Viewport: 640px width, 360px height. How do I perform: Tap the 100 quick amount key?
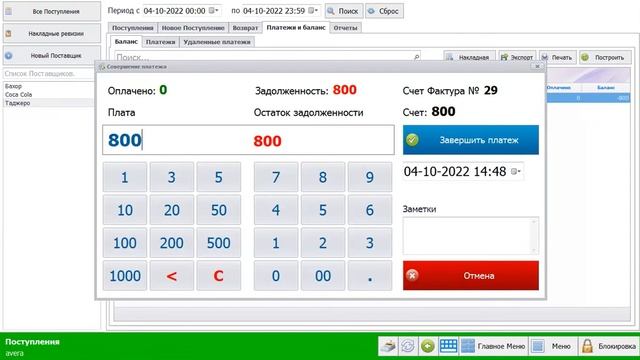tap(125, 243)
